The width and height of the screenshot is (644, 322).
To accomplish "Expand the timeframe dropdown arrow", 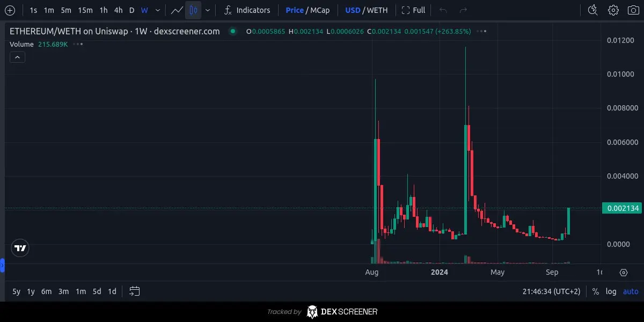I will coord(157,10).
